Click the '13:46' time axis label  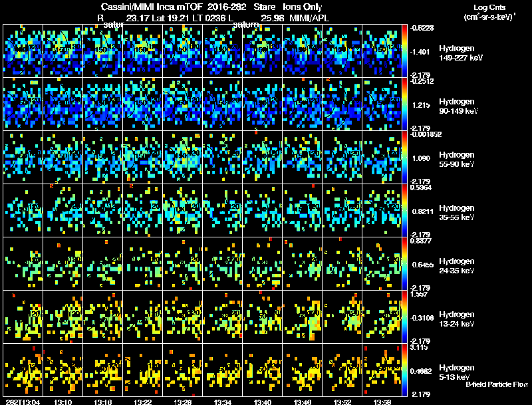[303, 402]
